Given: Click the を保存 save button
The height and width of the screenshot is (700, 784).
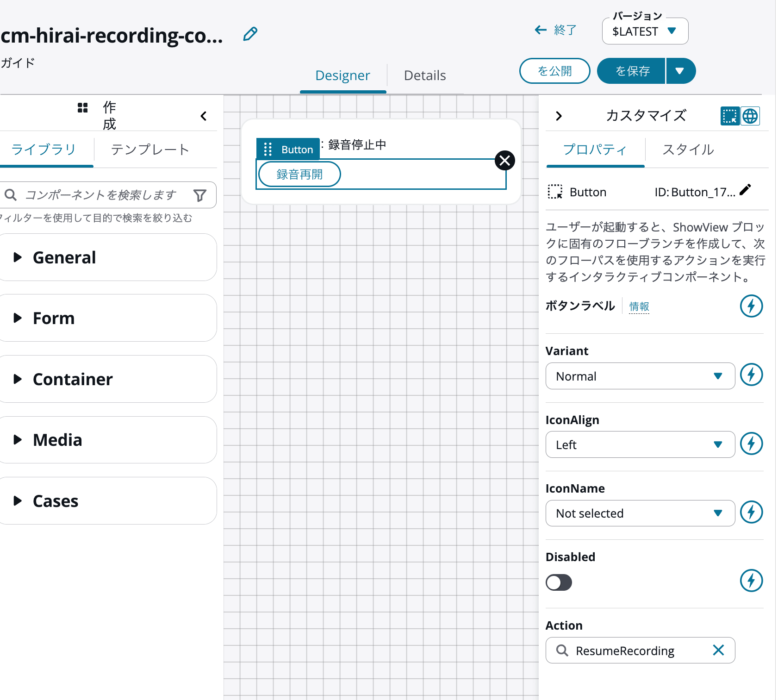Looking at the screenshot, I should (632, 71).
